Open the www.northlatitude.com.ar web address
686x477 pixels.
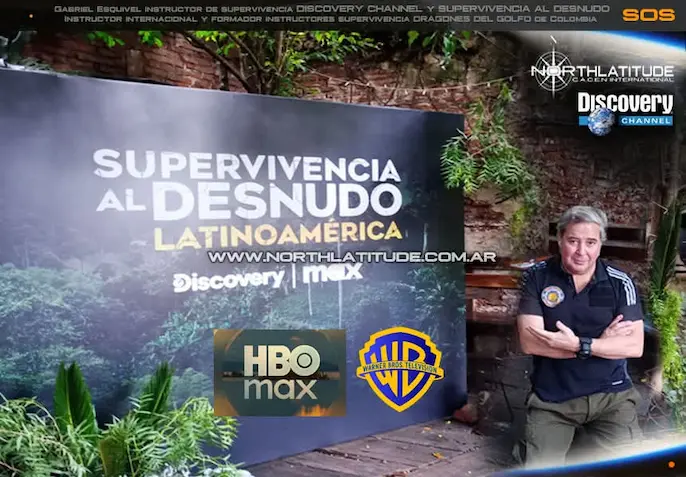[x=352, y=257]
